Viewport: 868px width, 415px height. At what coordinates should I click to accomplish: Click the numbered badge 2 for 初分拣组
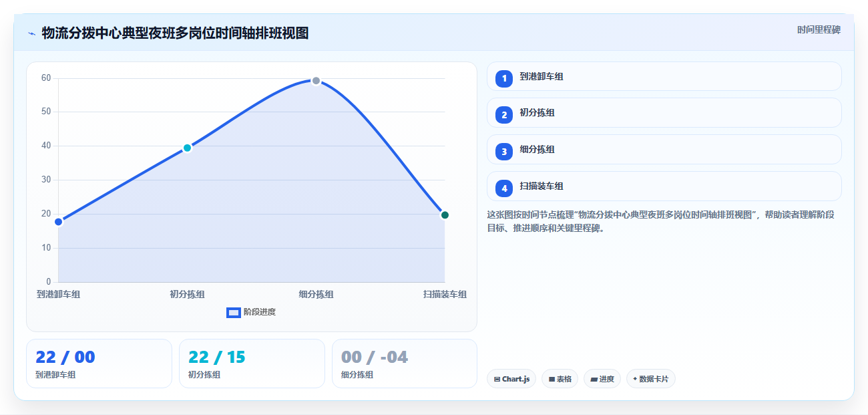504,115
